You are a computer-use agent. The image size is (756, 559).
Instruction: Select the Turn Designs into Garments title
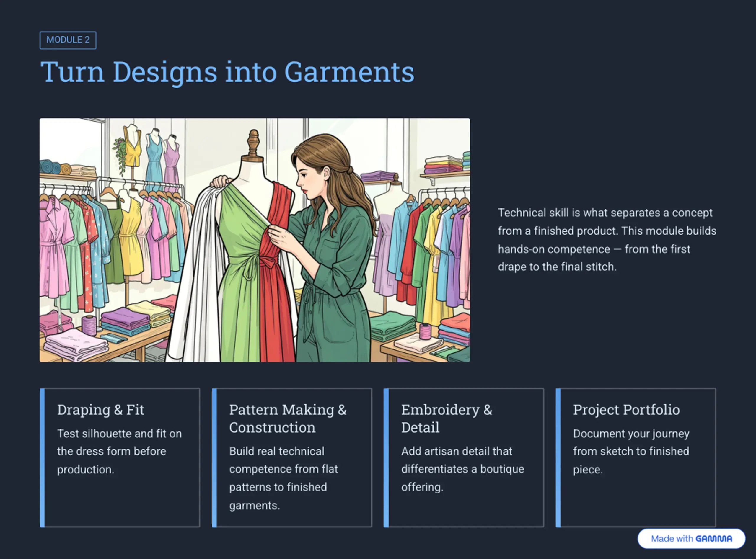[227, 72]
